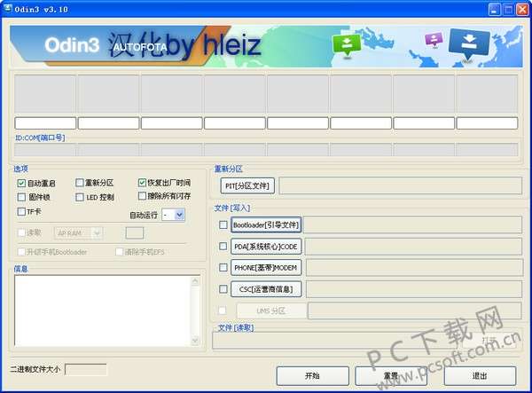This screenshot has width=532, height=393.
Task: Close the Odin3 window
Action: (x=522, y=9)
